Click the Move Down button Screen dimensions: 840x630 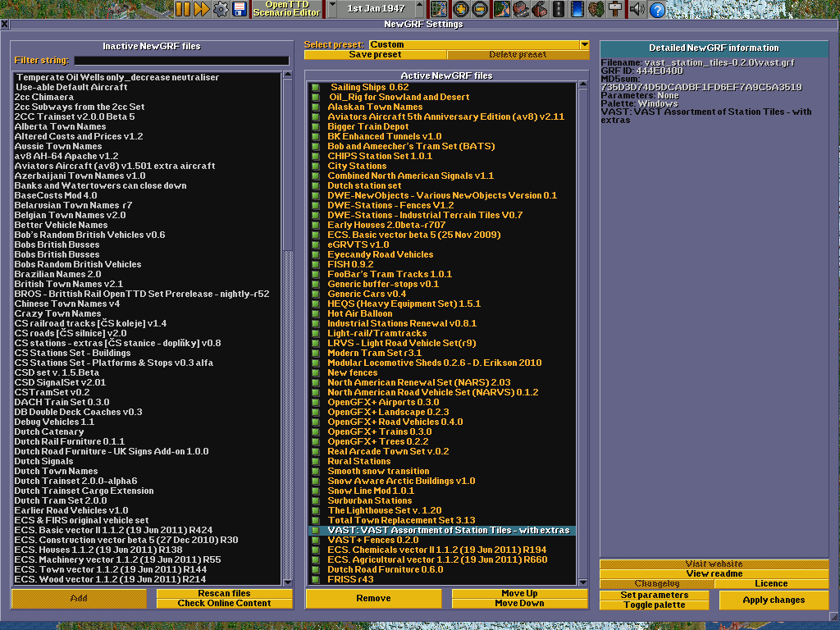[x=519, y=603]
